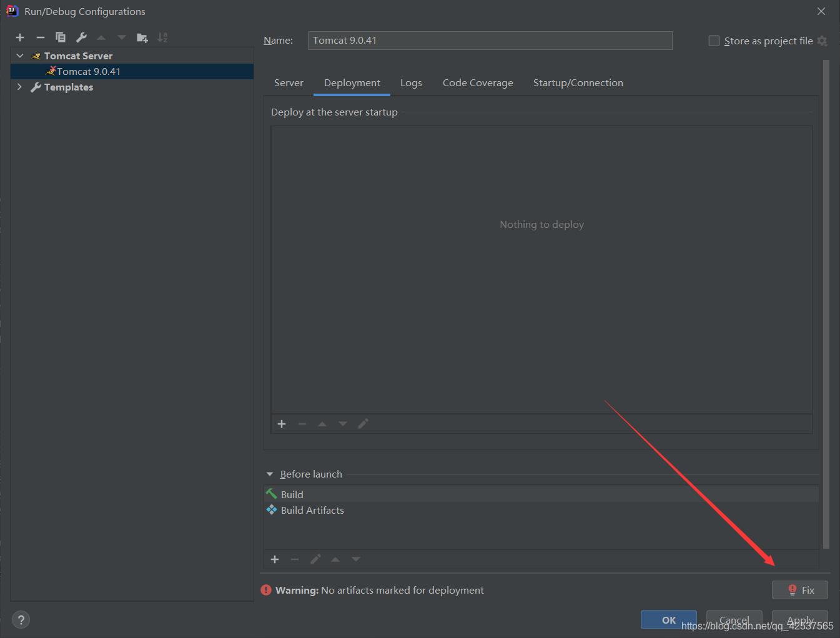Screen dimensions: 840x638
Task: Close the Run/Debug Configurations dialog
Action: pos(821,11)
